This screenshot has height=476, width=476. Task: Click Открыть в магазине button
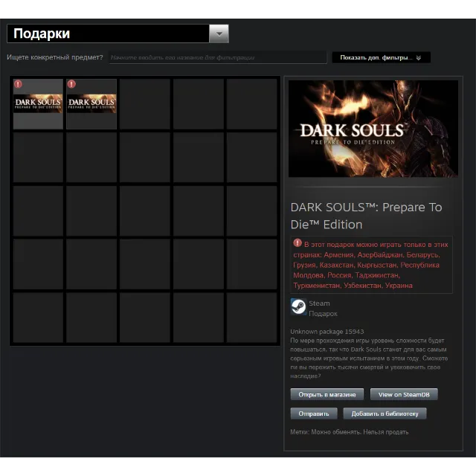tap(327, 394)
